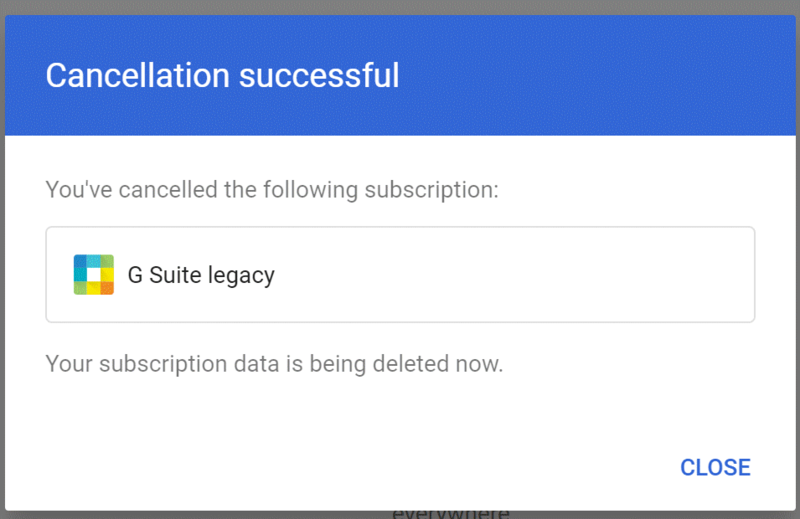The image size is (800, 519).
Task: Click the blue top-left square of G Suite icon
Action: [x=80, y=261]
